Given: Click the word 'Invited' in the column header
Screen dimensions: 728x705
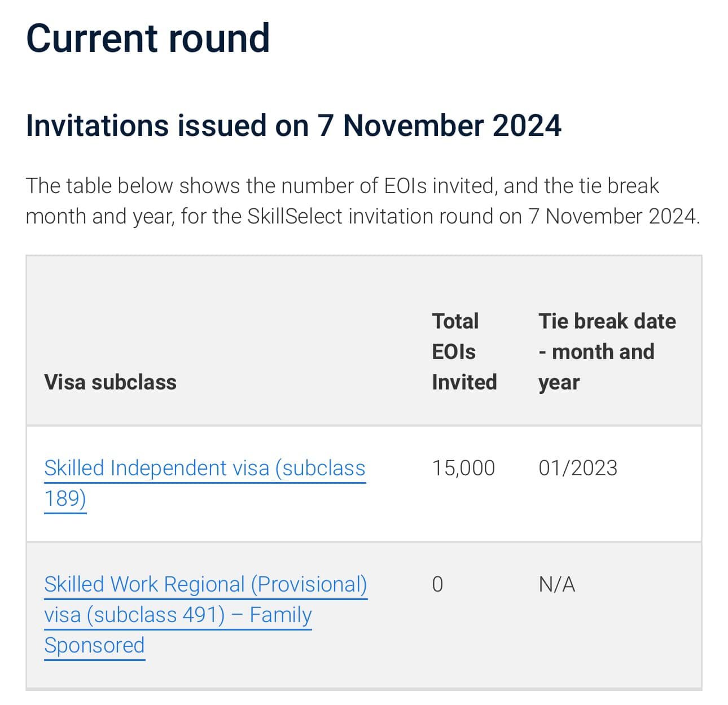Looking at the screenshot, I should [x=464, y=382].
